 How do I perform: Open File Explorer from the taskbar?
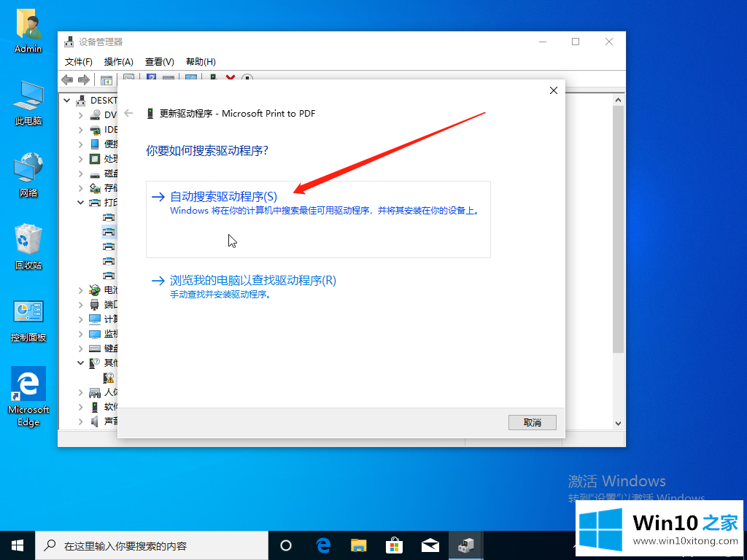(x=359, y=545)
